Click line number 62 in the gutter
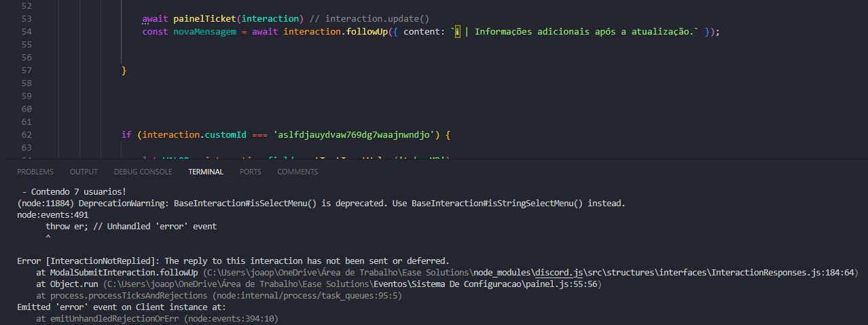Screen dimensions: 868x325 click(28, 135)
